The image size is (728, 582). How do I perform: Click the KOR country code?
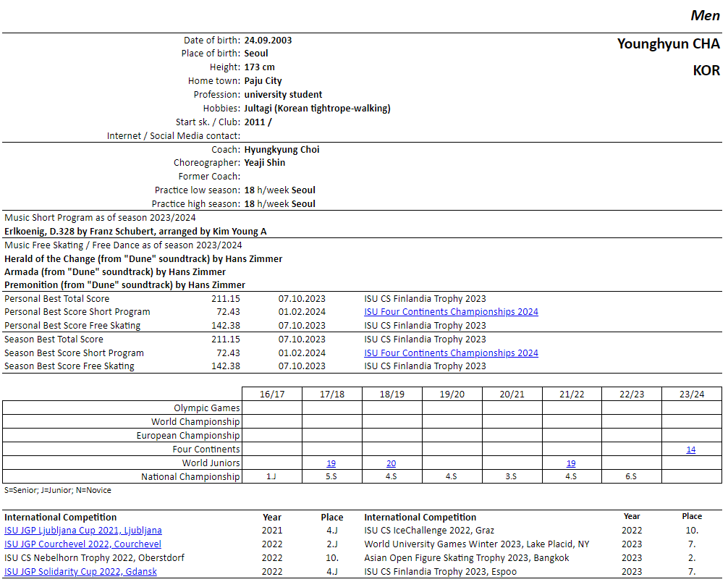tap(706, 71)
